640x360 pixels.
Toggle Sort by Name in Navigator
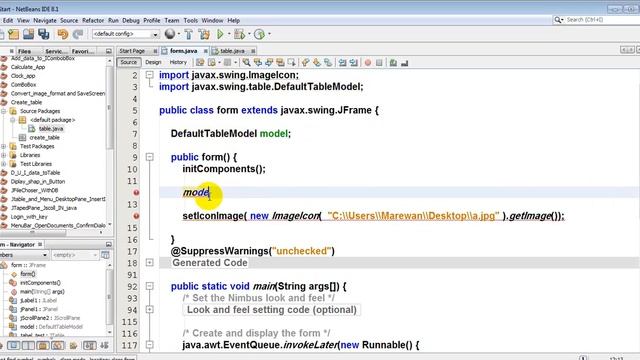click(x=90, y=346)
